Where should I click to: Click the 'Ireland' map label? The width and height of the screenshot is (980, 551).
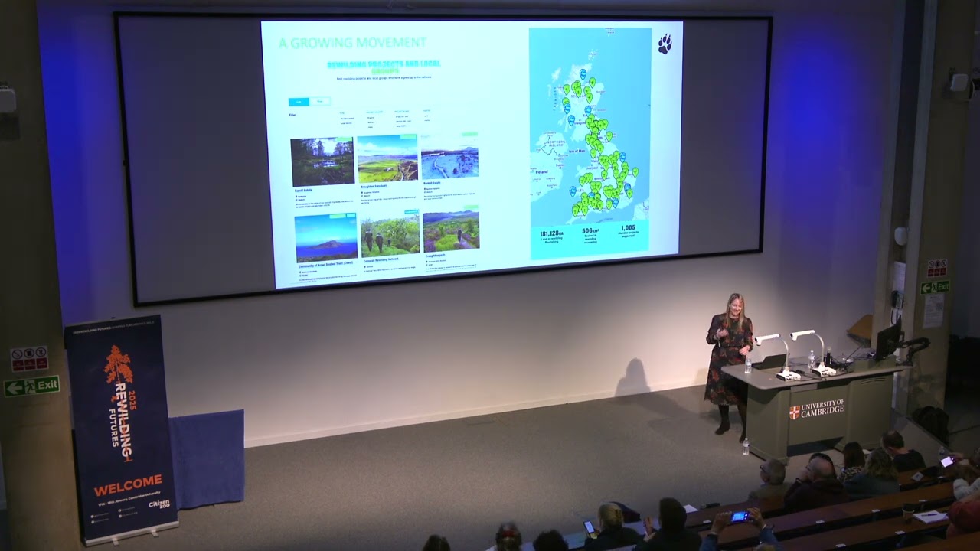click(x=541, y=172)
